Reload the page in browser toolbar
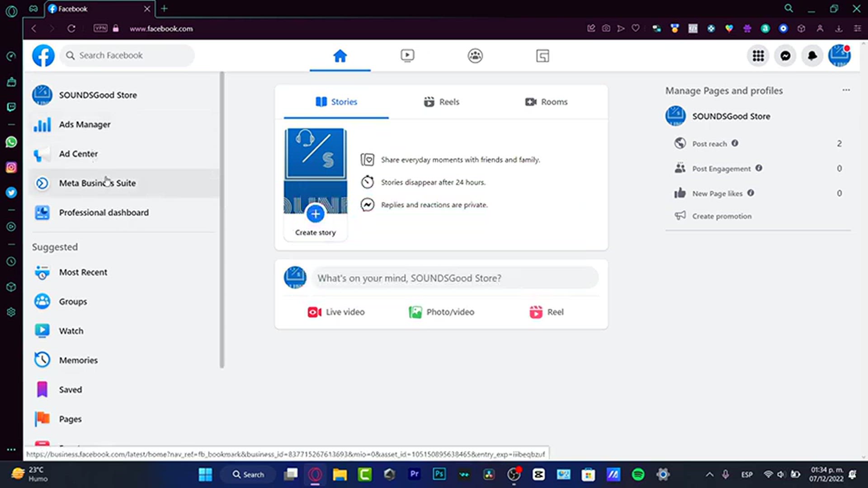The width and height of the screenshot is (868, 488). click(x=71, y=28)
